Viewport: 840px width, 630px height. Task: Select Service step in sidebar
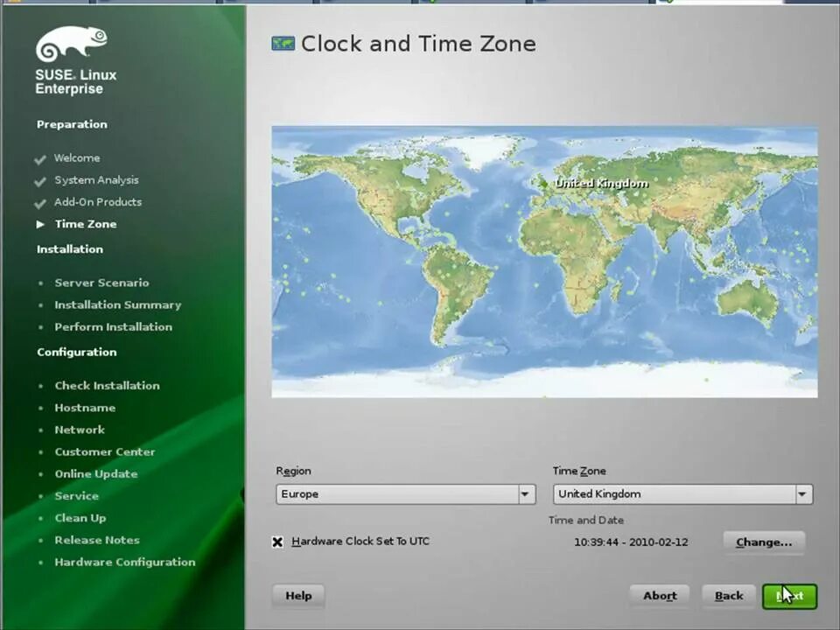pyautogui.click(x=77, y=496)
